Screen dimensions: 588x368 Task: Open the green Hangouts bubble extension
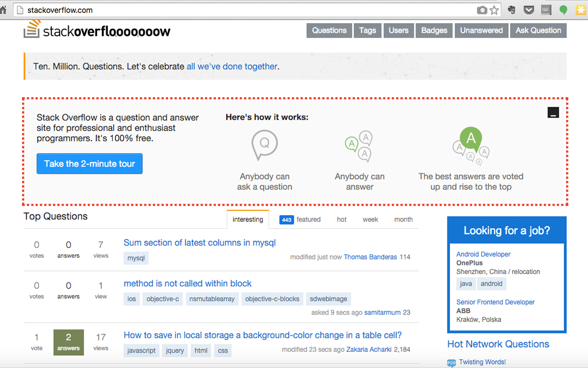pyautogui.click(x=563, y=10)
